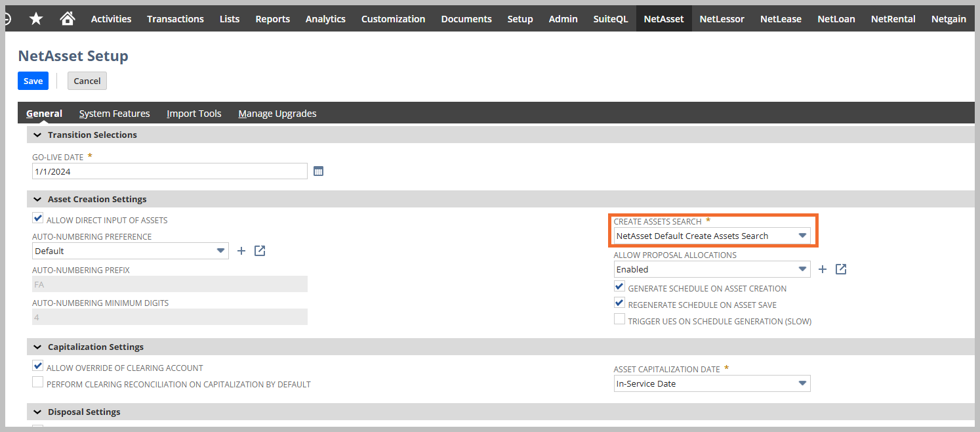The height and width of the screenshot is (432, 980).
Task: Open the Customization menu
Action: coord(394,19)
